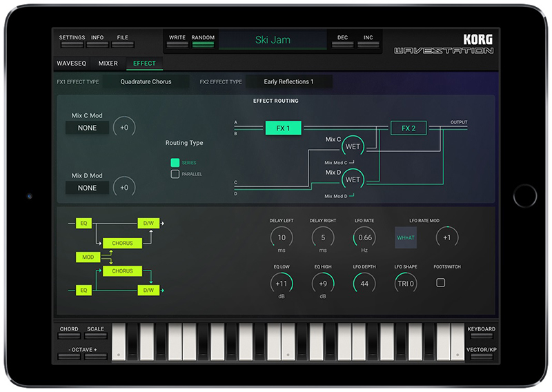Enable the FOOTSWITCH checkbox
552x392 pixels.
click(x=440, y=282)
